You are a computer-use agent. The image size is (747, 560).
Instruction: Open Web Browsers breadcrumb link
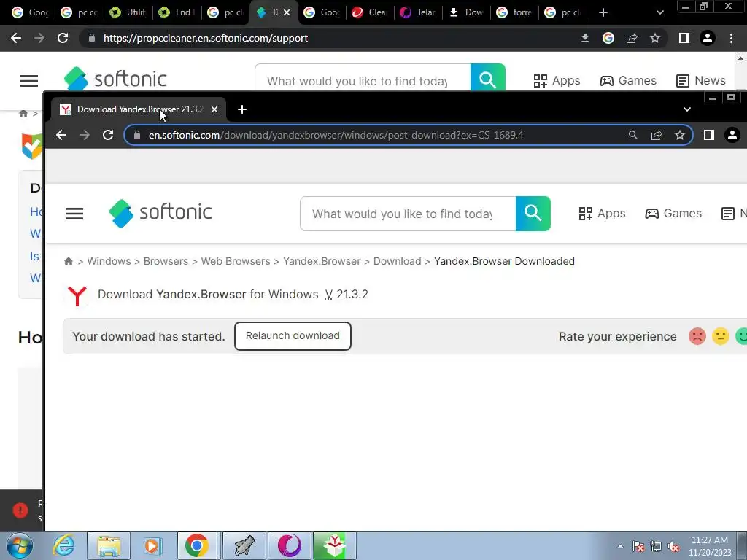tap(236, 262)
